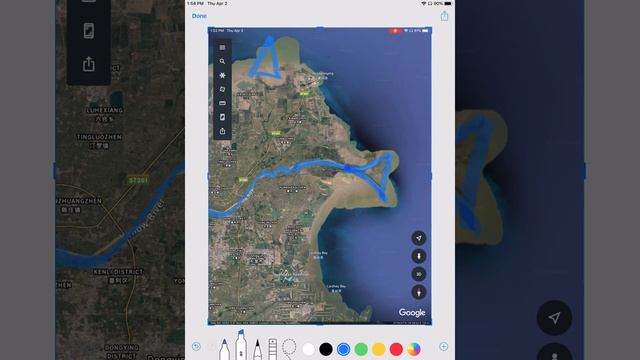640x360 pixels.
Task: Tap the green S7201 road marker on background map
Action: (x=138, y=180)
